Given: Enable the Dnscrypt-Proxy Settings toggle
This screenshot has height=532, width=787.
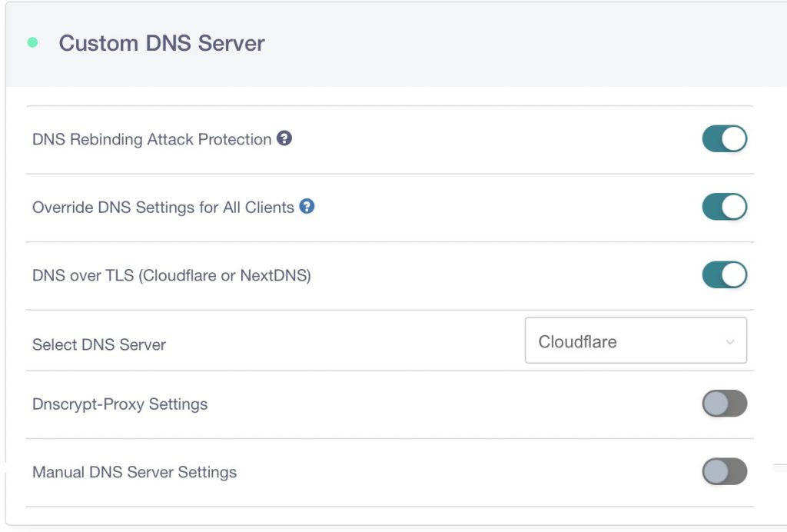Looking at the screenshot, I should (724, 404).
